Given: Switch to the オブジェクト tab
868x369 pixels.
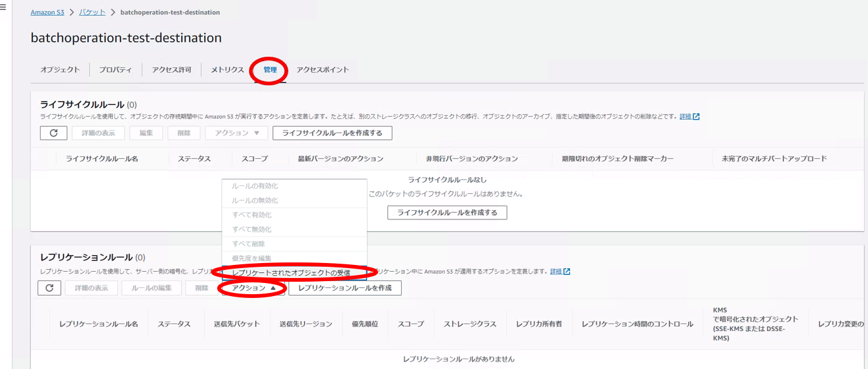Looking at the screenshot, I should click(60, 70).
